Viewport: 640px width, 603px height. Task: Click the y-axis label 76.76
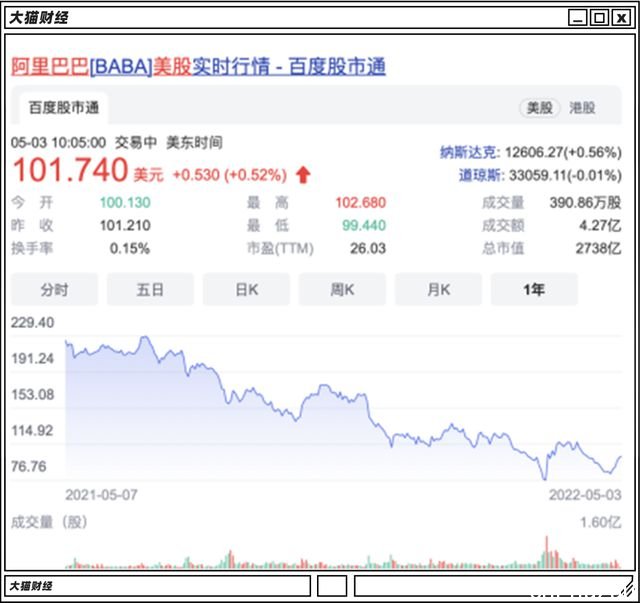tap(29, 466)
